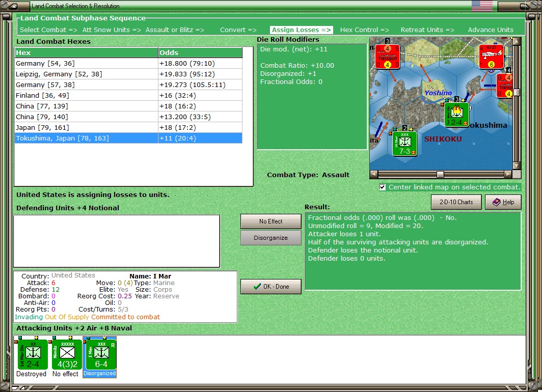Click the Hex column header

pyautogui.click(x=86, y=52)
